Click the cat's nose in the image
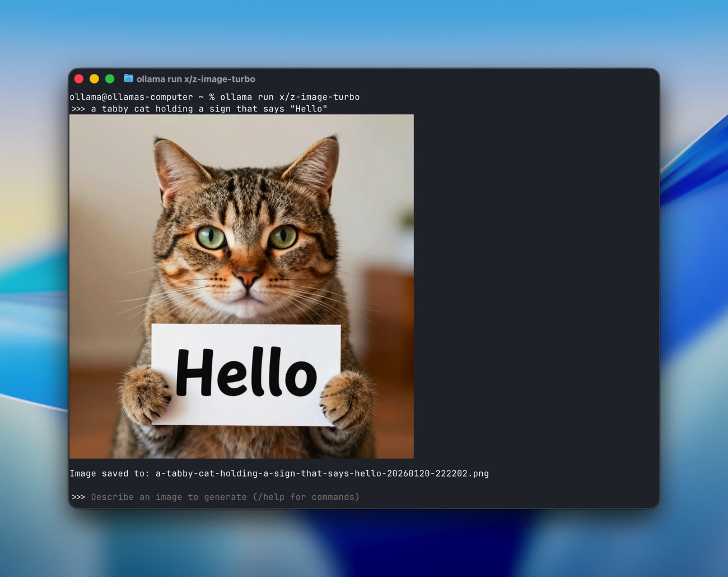The width and height of the screenshot is (728, 577). (x=248, y=277)
